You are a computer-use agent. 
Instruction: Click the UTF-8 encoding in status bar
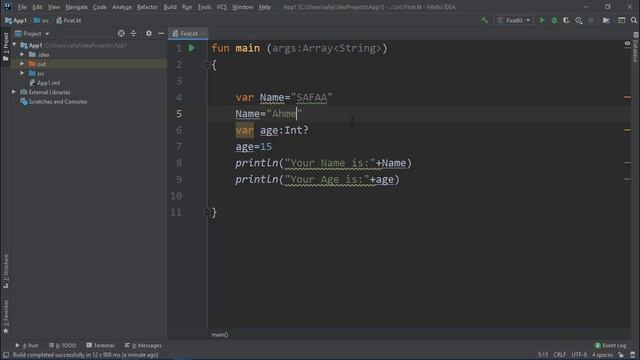pyautogui.click(x=579, y=355)
